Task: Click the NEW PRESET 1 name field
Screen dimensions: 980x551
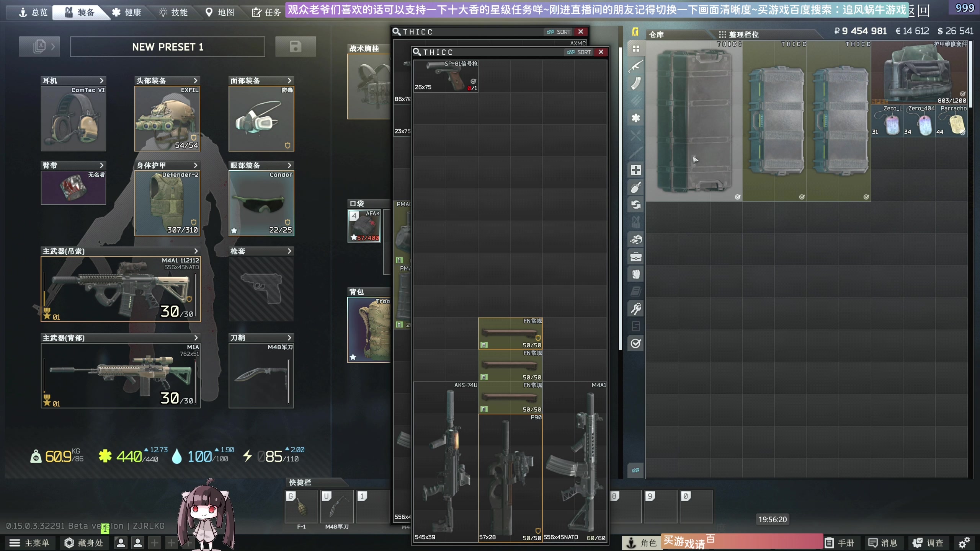Action: click(x=168, y=47)
